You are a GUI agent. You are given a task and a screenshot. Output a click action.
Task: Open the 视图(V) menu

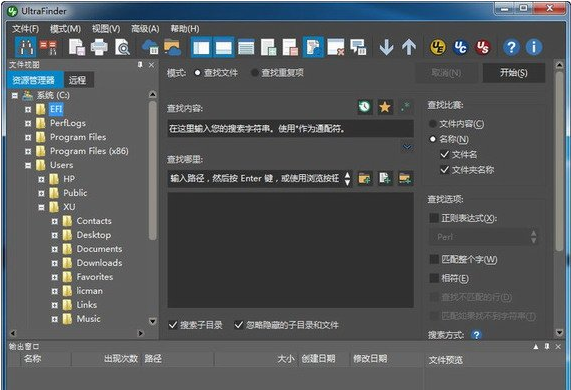[106, 29]
